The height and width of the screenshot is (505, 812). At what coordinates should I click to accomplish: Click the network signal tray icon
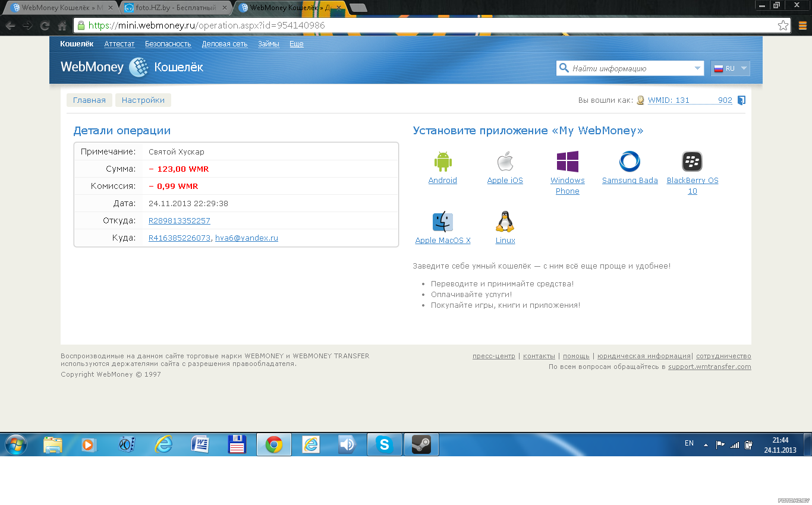point(735,444)
